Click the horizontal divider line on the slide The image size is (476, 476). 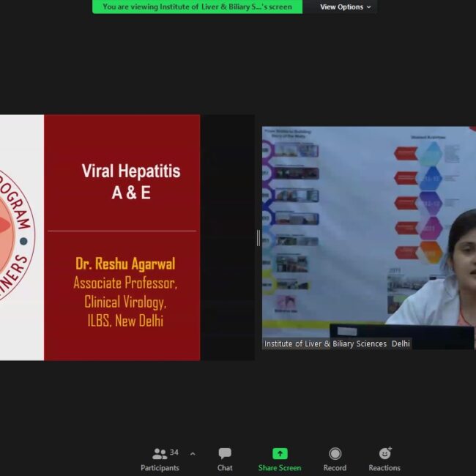[x=122, y=231]
